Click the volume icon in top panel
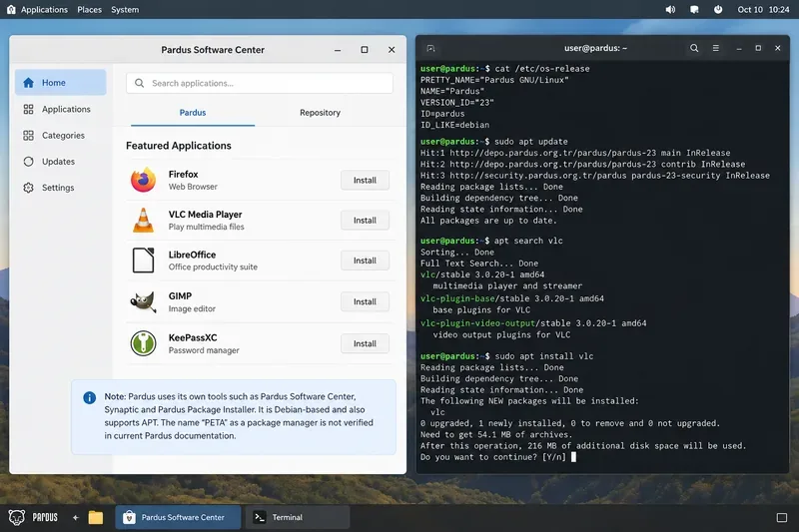 click(x=670, y=10)
